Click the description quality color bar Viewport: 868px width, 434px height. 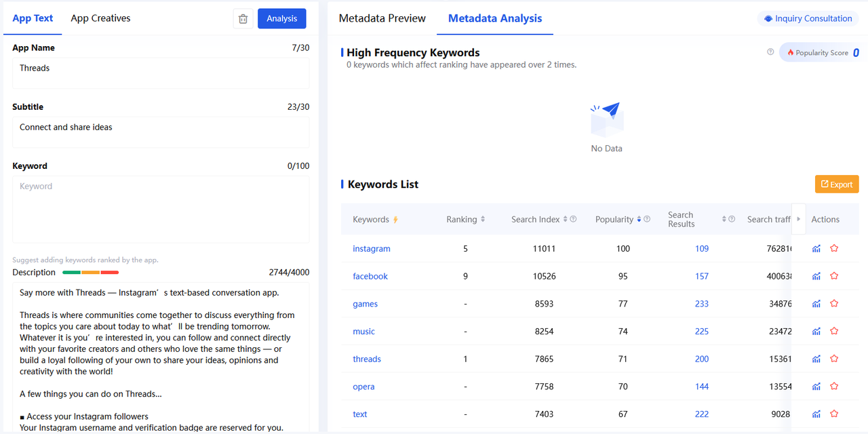point(91,273)
